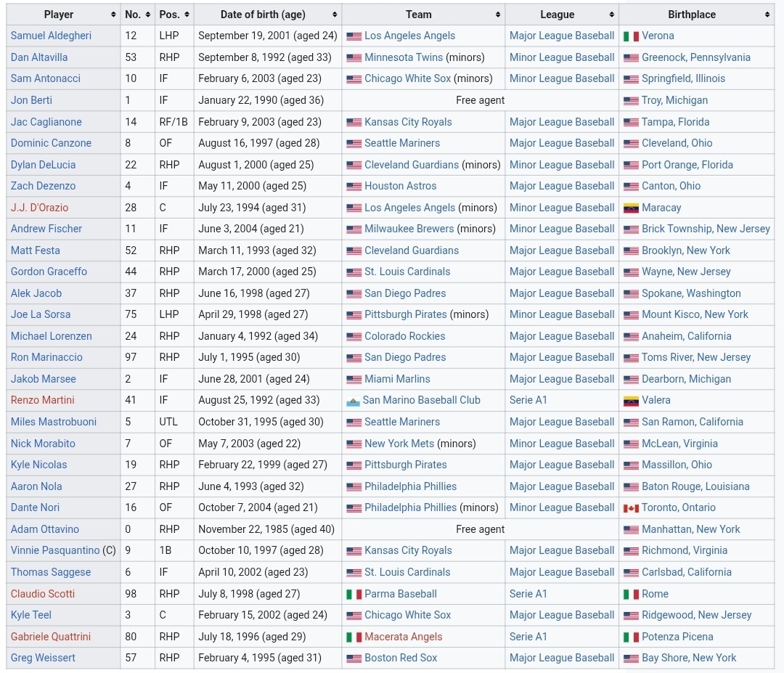The image size is (784, 673).
Task: Sort by Birthplace column arrows
Action: point(767,15)
